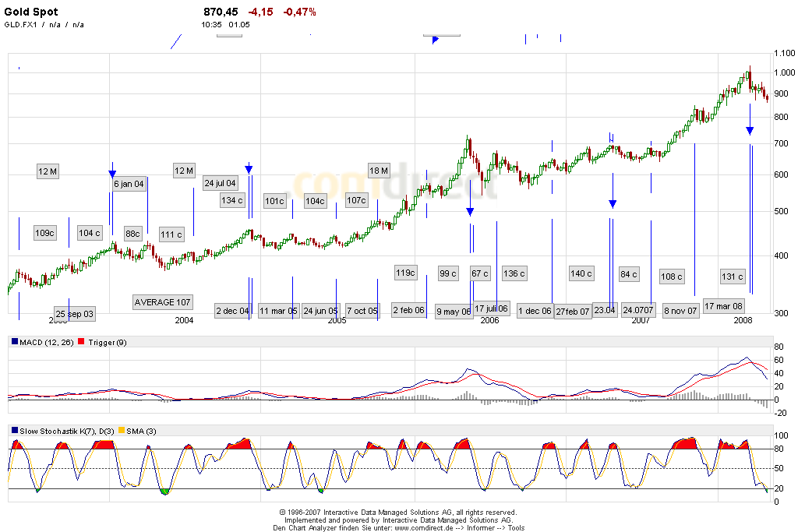Click the 870,45 gold price value

(219, 12)
